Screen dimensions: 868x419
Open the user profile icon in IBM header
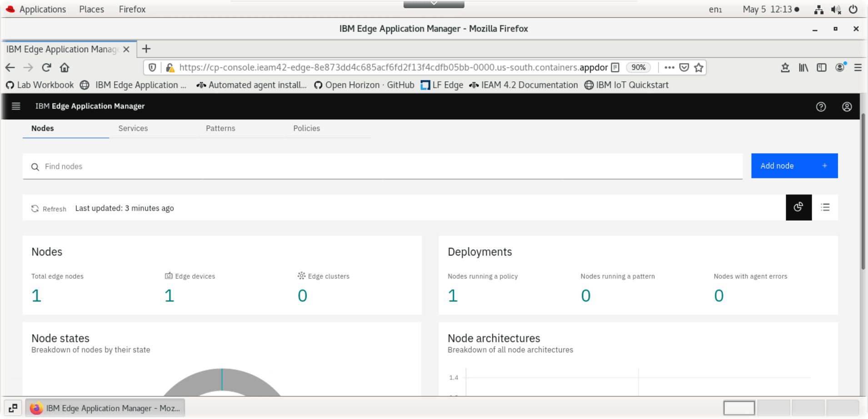coord(847,107)
